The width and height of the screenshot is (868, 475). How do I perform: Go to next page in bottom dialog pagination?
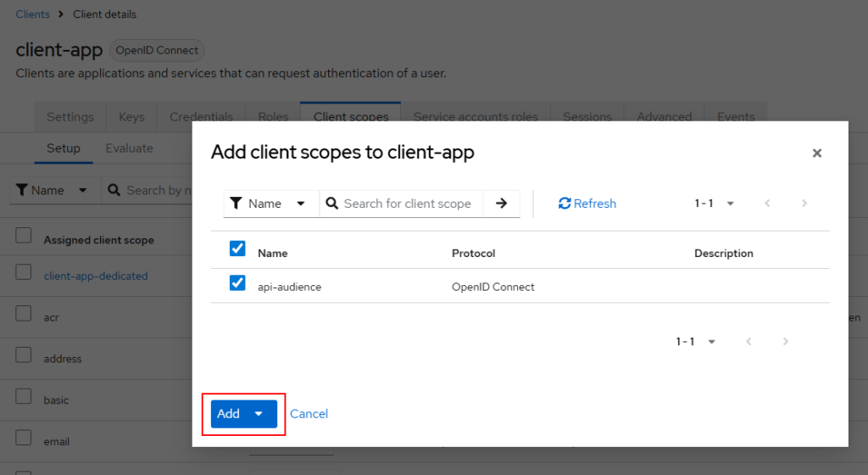[x=786, y=342]
